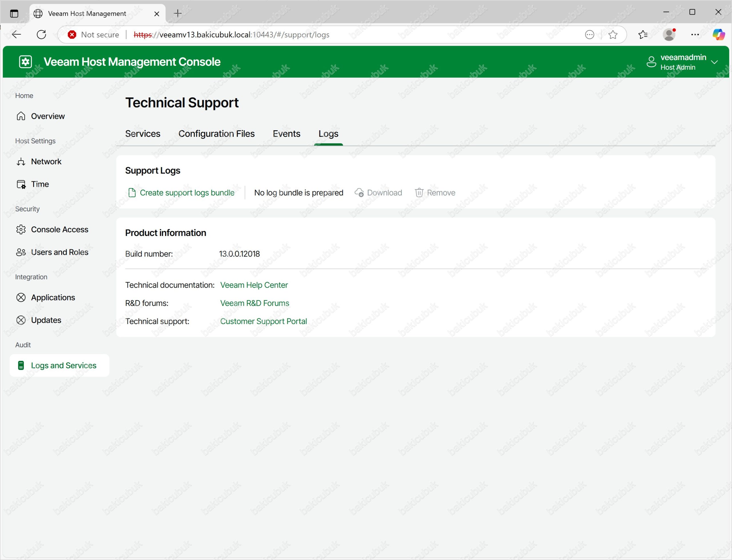
Task: Click the Download cloud icon
Action: coord(359,193)
